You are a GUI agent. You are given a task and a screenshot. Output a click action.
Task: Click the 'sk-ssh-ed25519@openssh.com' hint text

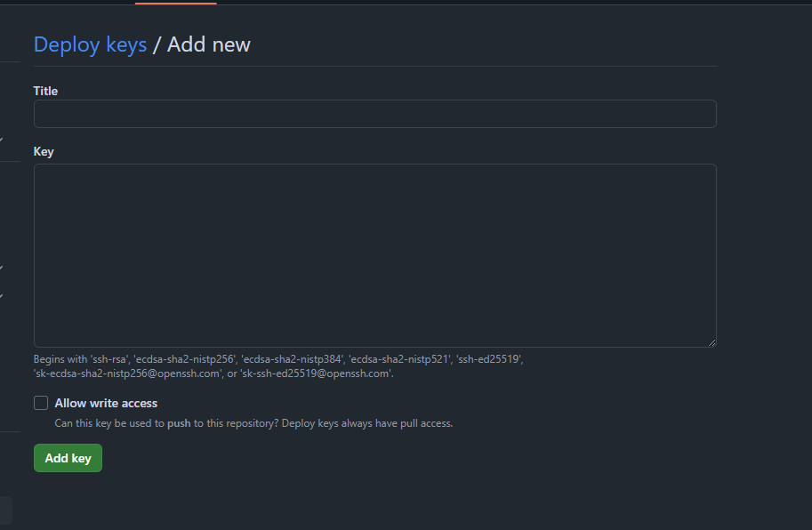[316, 373]
